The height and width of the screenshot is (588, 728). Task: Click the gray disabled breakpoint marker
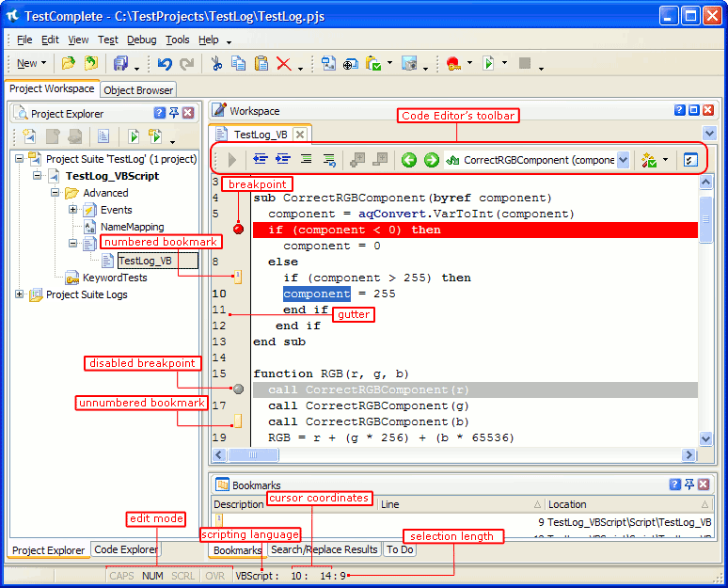click(x=238, y=389)
